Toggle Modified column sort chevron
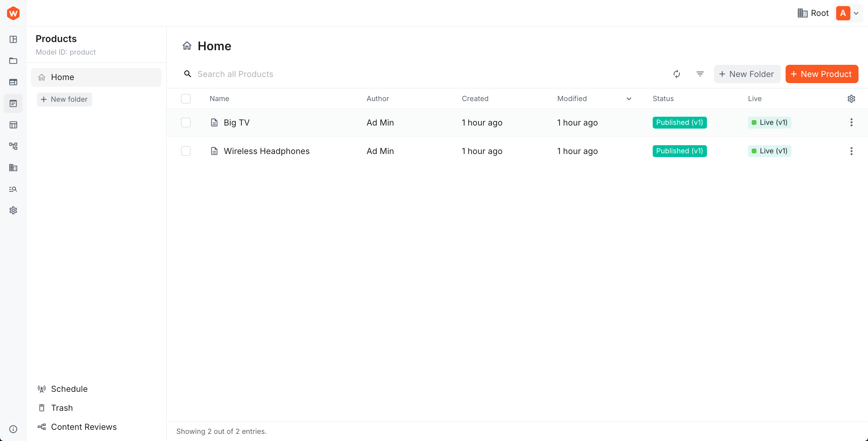 [x=629, y=99]
